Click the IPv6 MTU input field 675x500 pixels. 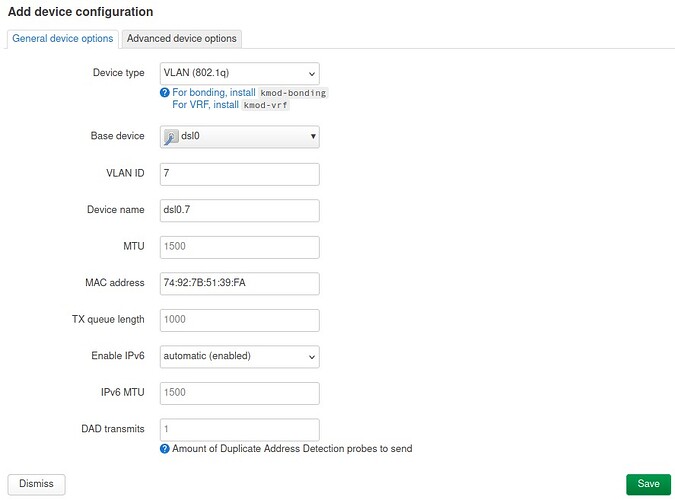239,393
